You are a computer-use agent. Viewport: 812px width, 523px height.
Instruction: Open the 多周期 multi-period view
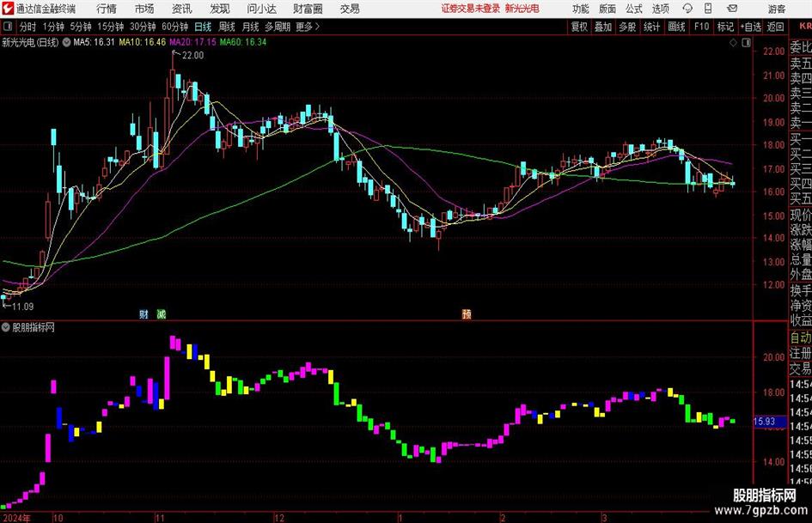(278, 27)
